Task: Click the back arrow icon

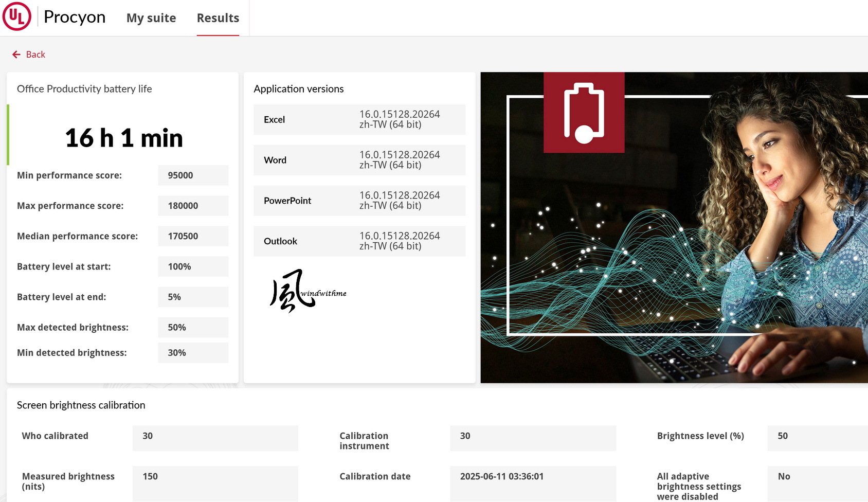Action: tap(16, 55)
